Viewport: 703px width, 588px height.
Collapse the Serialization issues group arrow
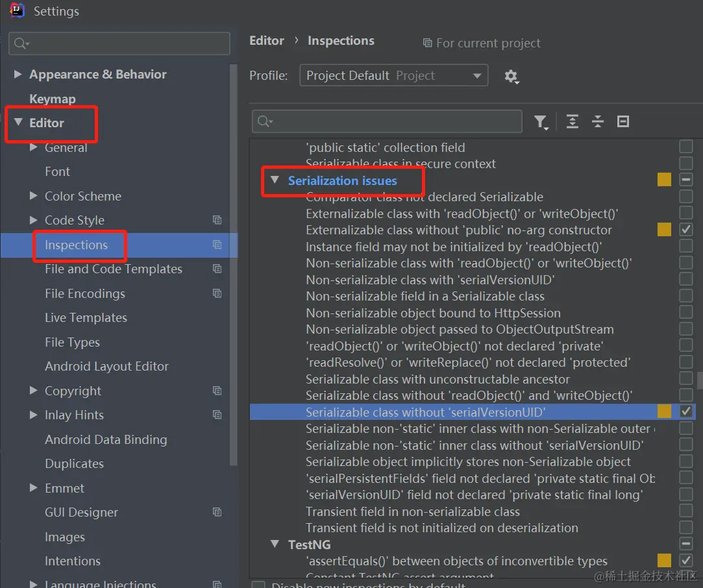[x=275, y=180]
